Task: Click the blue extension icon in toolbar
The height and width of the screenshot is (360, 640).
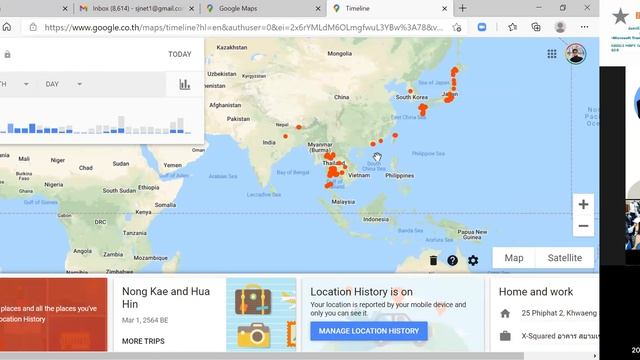Action: (482, 27)
